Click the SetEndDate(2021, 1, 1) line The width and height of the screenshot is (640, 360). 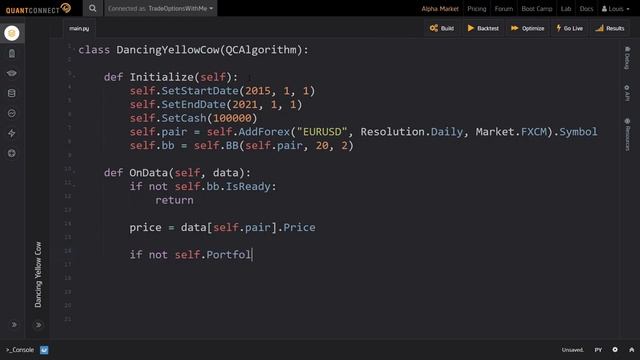216,104
